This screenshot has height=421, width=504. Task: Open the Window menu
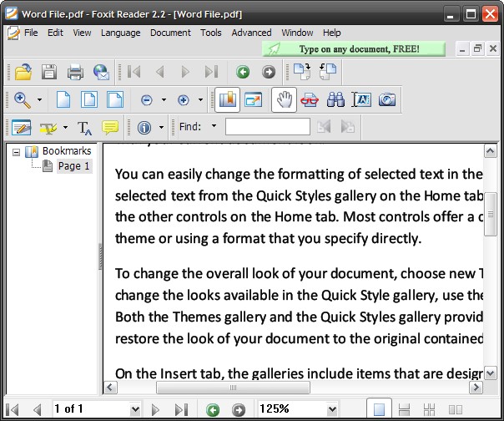(x=297, y=33)
